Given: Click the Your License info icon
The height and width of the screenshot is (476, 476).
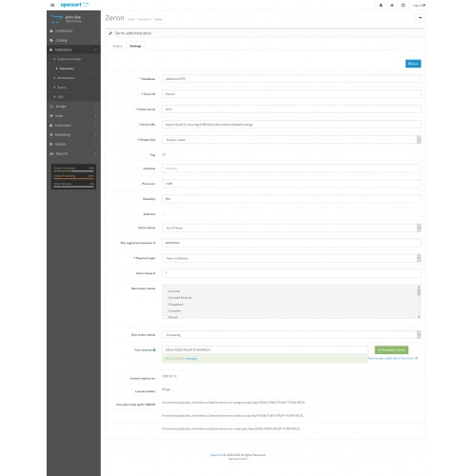Looking at the screenshot, I should (x=154, y=350).
